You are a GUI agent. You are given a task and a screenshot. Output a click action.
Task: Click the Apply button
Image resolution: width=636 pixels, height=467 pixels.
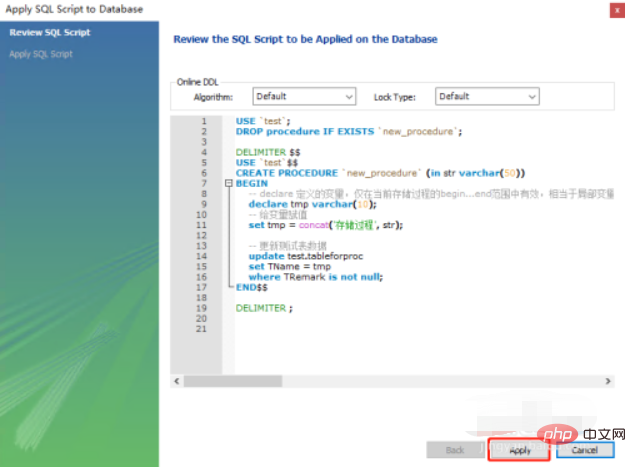point(519,450)
